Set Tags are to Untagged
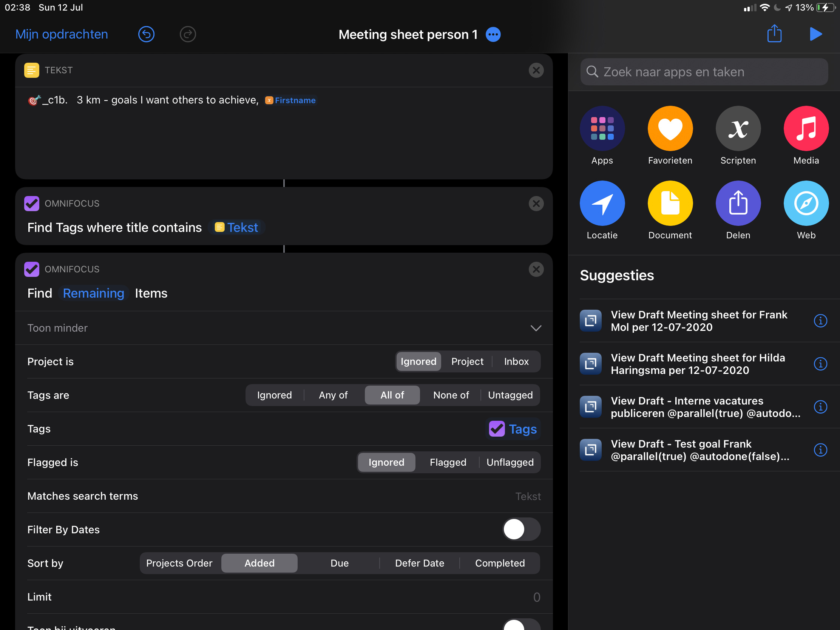 (510, 395)
